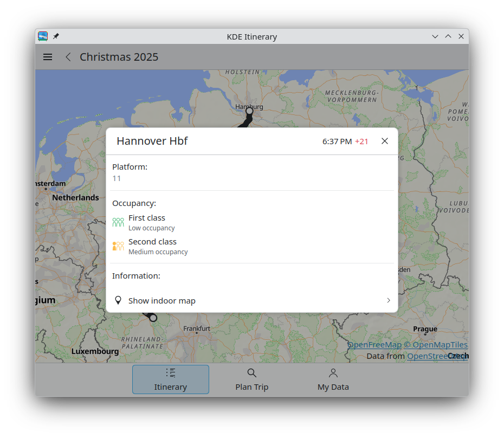Click the Second class occupancy icon

tap(118, 246)
